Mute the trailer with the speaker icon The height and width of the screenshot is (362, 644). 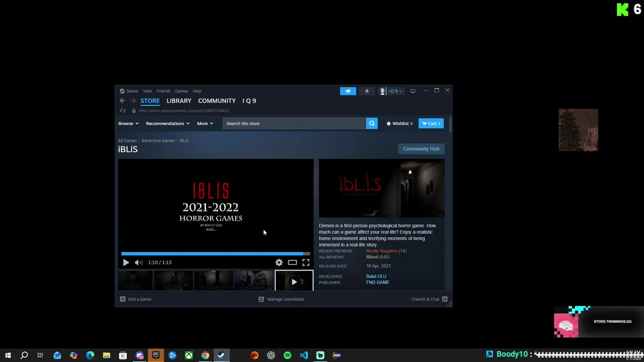coord(139,262)
